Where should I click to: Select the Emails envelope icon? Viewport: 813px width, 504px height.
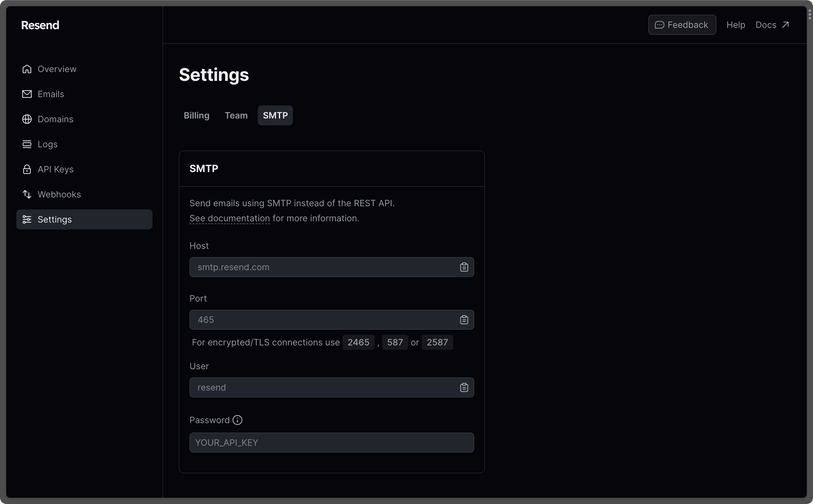[27, 94]
